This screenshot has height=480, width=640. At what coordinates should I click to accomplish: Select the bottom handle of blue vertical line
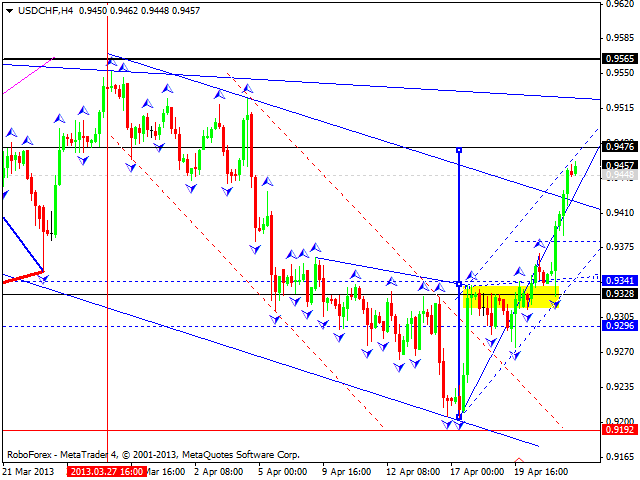point(459,416)
